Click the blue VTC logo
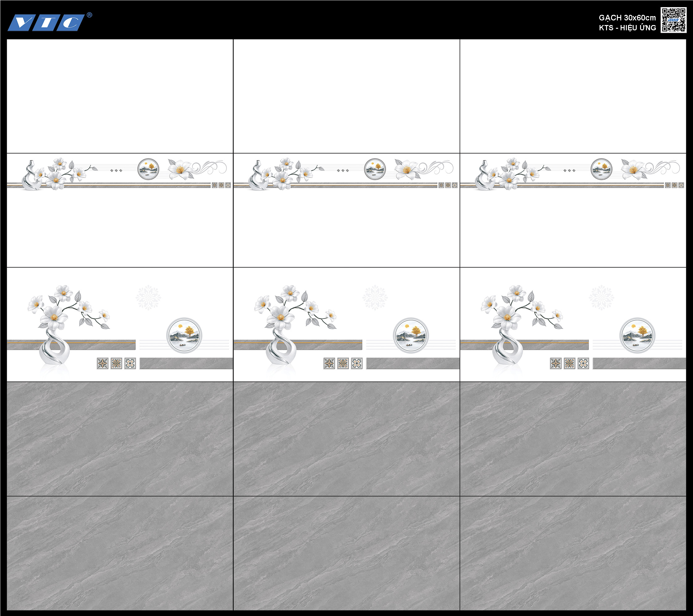This screenshot has width=693, height=616. pos(46,23)
